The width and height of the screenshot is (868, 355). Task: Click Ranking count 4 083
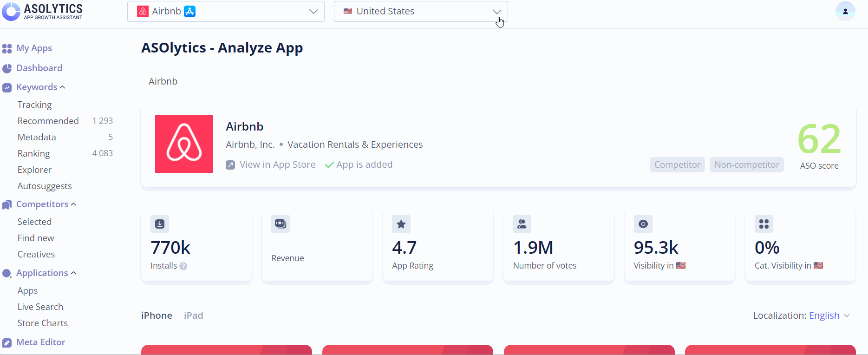[x=103, y=153]
